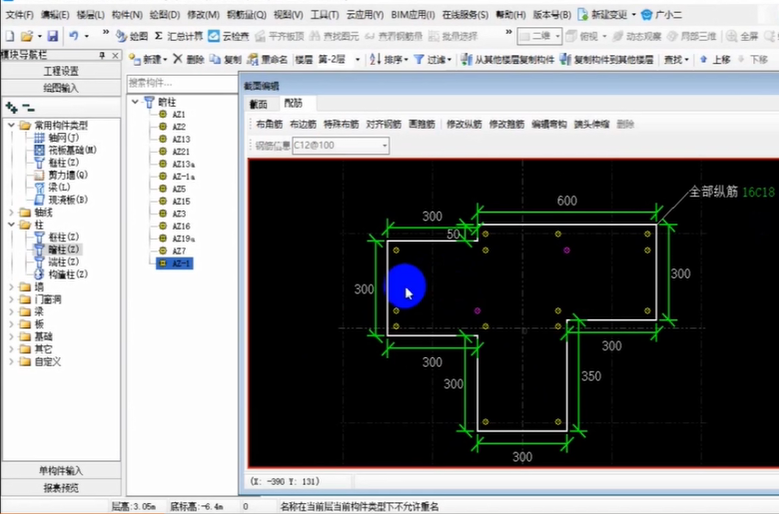Collapse the 暗柱 component list
The height and width of the screenshot is (514, 779).
[135, 102]
